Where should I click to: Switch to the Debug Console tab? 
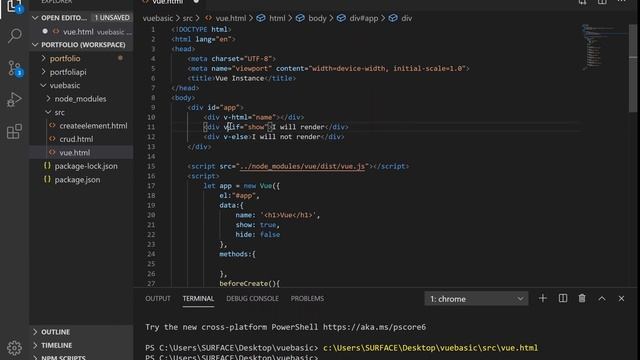[252, 298]
